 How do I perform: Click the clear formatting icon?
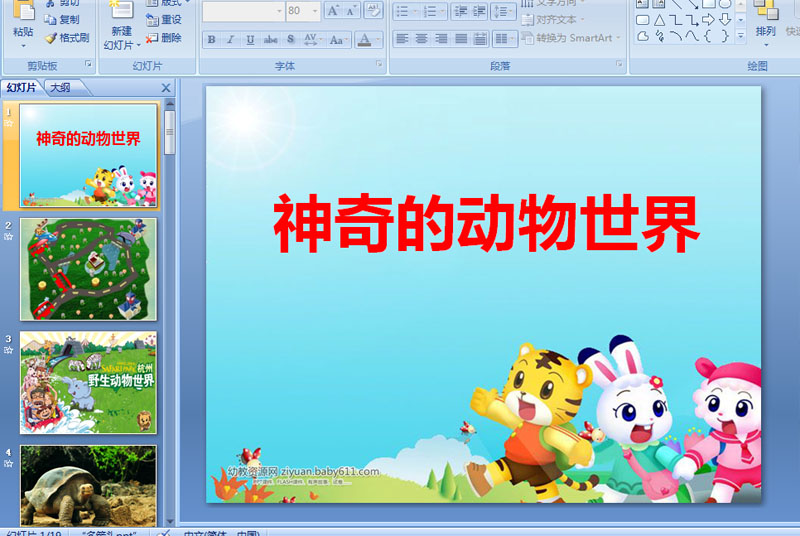click(x=373, y=11)
